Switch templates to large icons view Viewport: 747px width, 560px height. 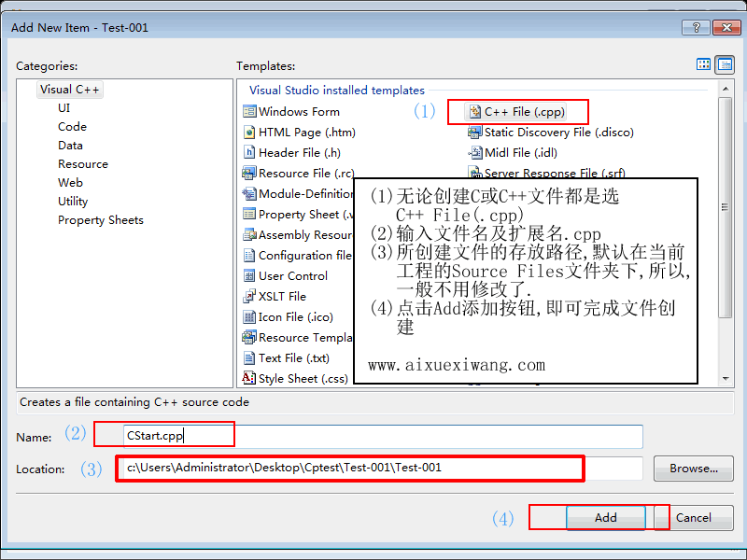click(x=704, y=64)
